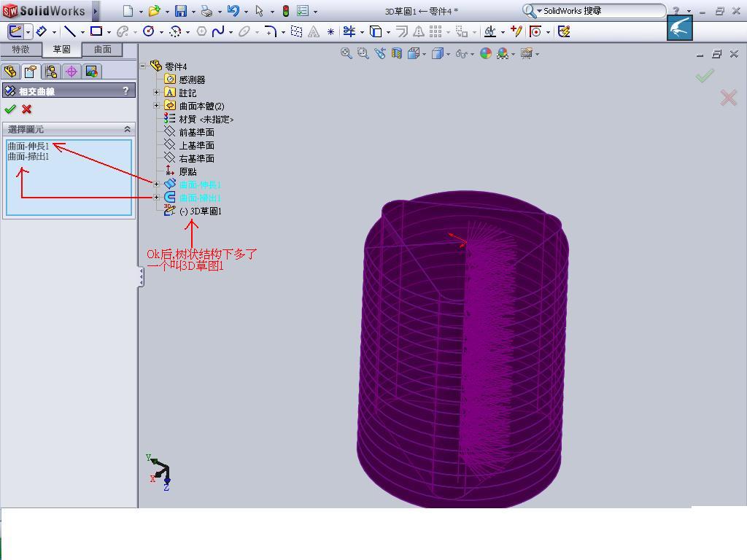Open the 特徵 tab
The image size is (747, 560).
point(20,50)
